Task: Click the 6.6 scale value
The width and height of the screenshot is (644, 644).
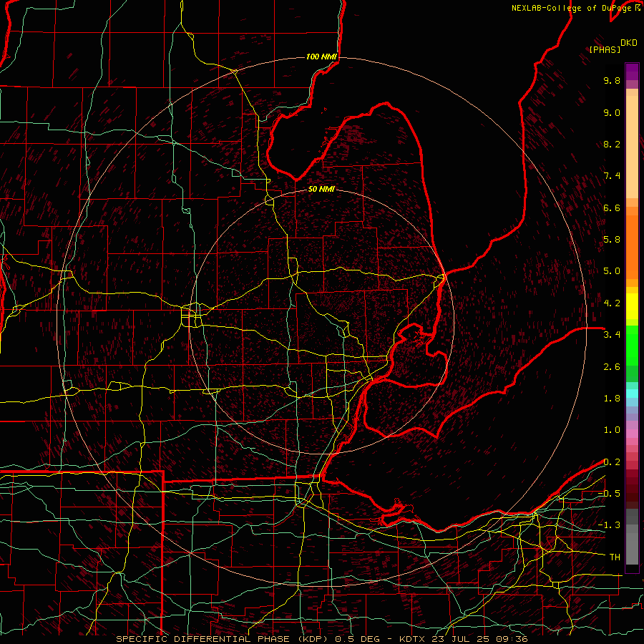Action: [612, 208]
